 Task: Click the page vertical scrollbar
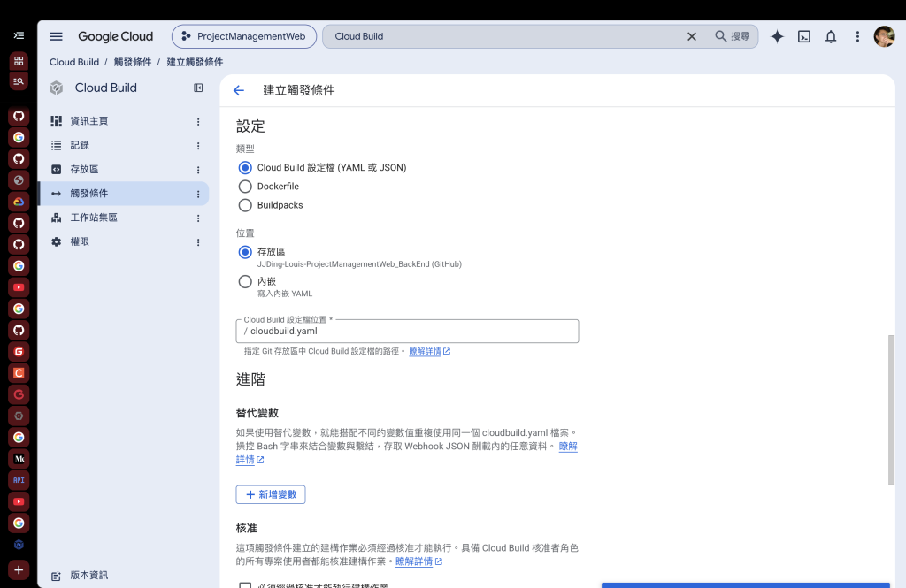[891, 410]
